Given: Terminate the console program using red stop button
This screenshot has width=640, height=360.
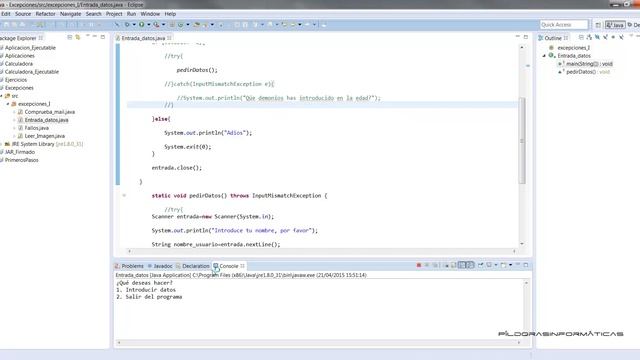Looking at the screenshot, I should (418, 265).
